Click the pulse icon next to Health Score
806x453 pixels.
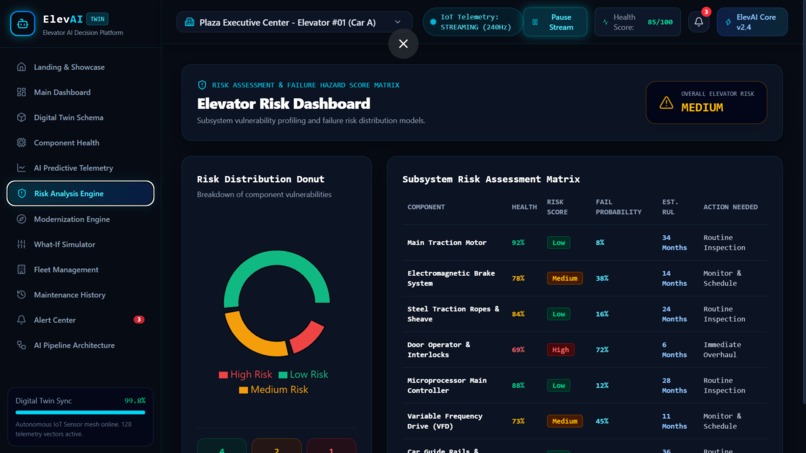(605, 22)
